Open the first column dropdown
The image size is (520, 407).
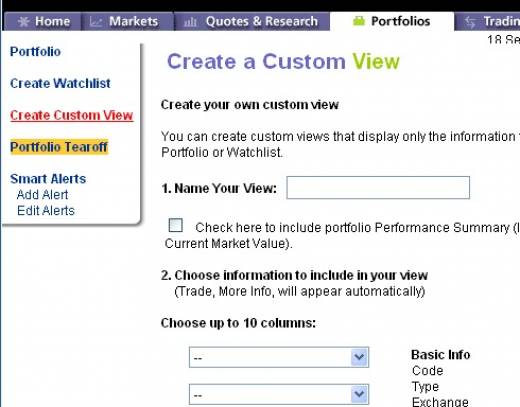point(279,357)
